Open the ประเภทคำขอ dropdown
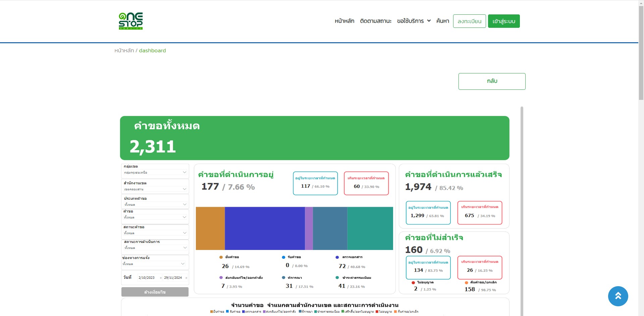The width and height of the screenshot is (644, 316). pyautogui.click(x=155, y=204)
